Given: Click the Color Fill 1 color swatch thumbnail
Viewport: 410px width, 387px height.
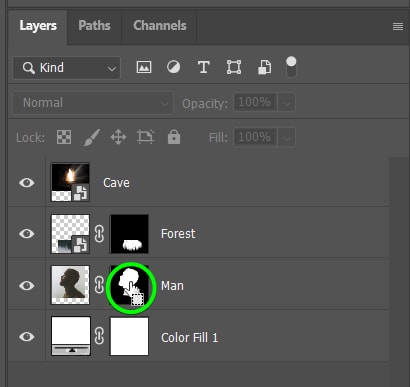Looking at the screenshot, I should [x=71, y=336].
